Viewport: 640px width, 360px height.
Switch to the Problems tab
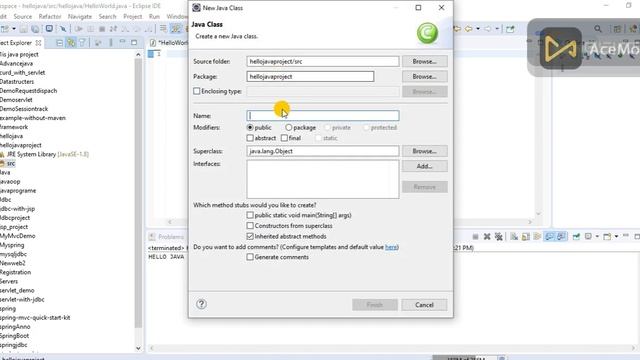point(167,237)
